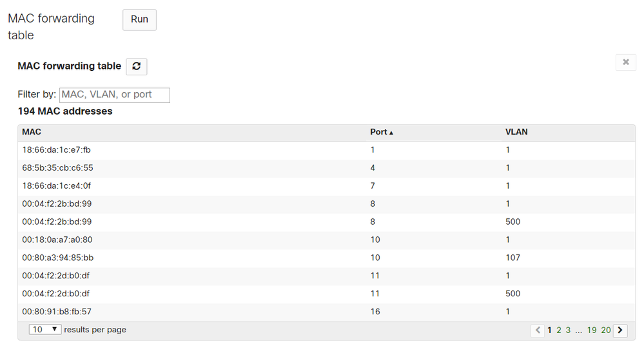Open page 19 of results
The image size is (644, 351).
pos(591,330)
